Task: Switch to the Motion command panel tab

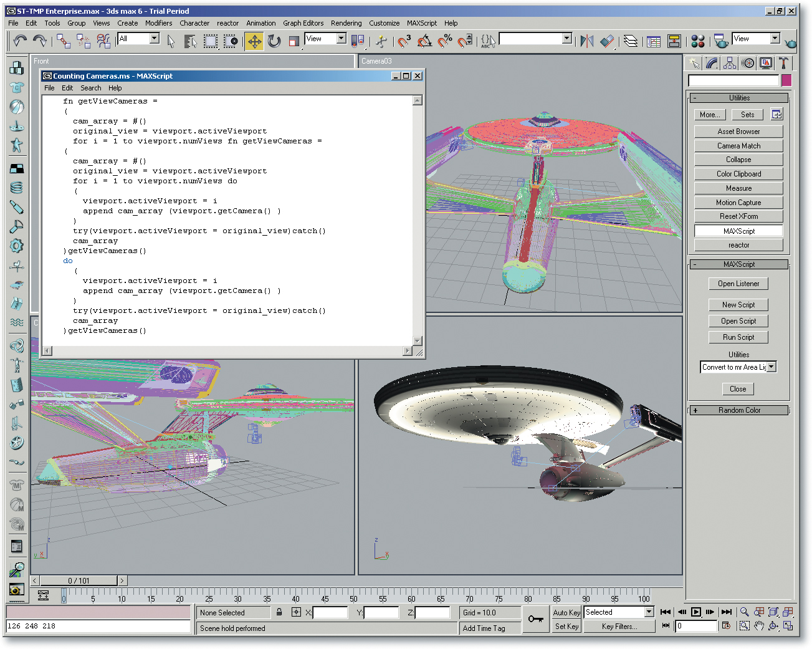Action: click(x=748, y=63)
